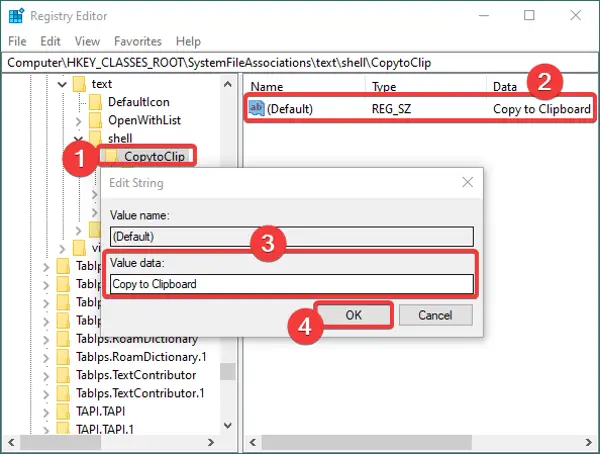Select the shell key in the tree
Viewport: 600px width, 454px height.
tap(120, 138)
